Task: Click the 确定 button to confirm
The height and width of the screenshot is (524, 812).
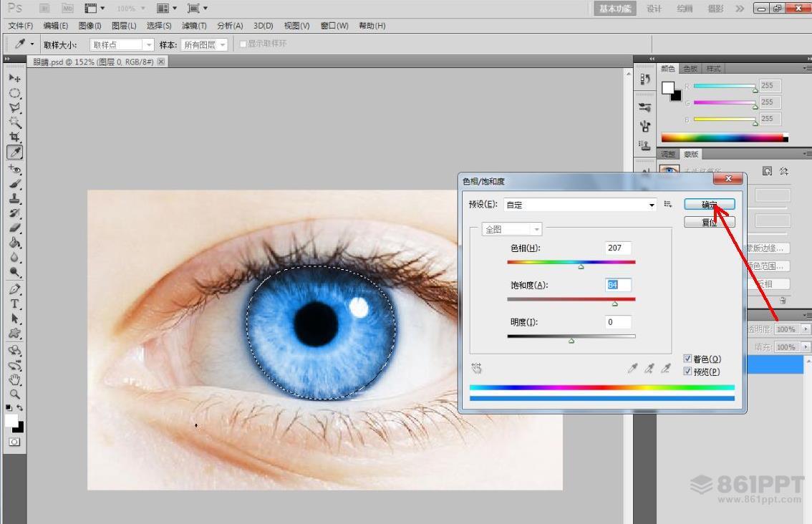Action: (x=709, y=205)
